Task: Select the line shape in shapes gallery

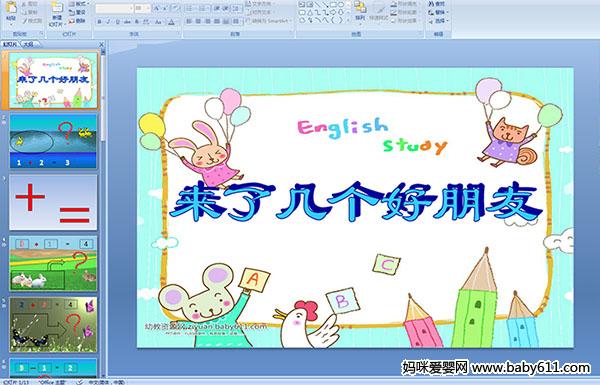Action: click(318, 4)
